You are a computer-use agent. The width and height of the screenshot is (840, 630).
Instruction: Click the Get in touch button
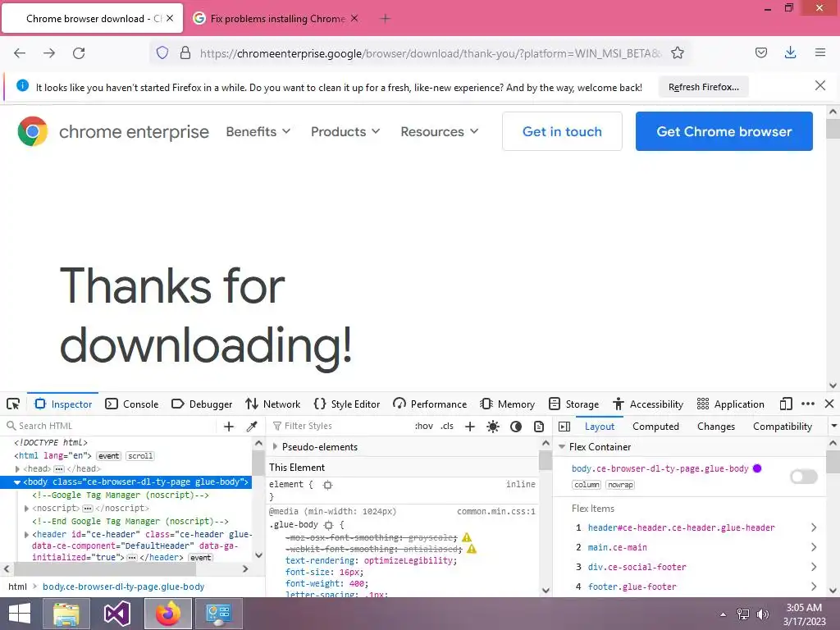pyautogui.click(x=562, y=131)
